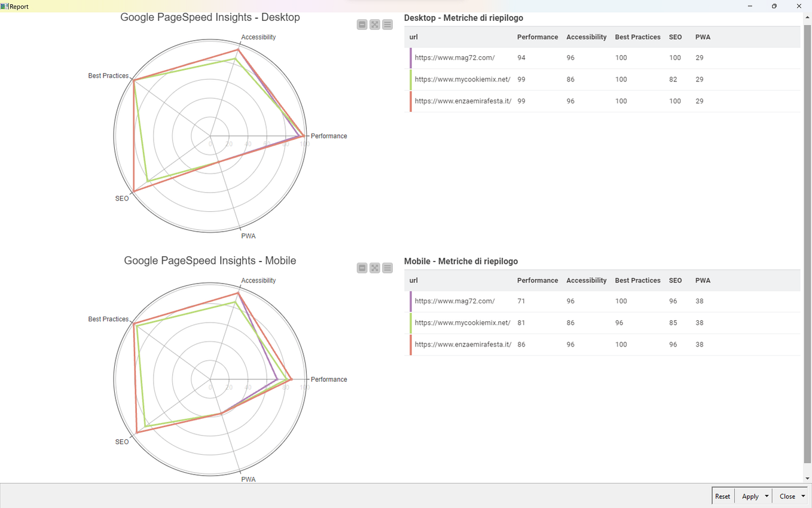
Task: Expand the Desktop radar chart to fullscreen
Action: (374, 25)
